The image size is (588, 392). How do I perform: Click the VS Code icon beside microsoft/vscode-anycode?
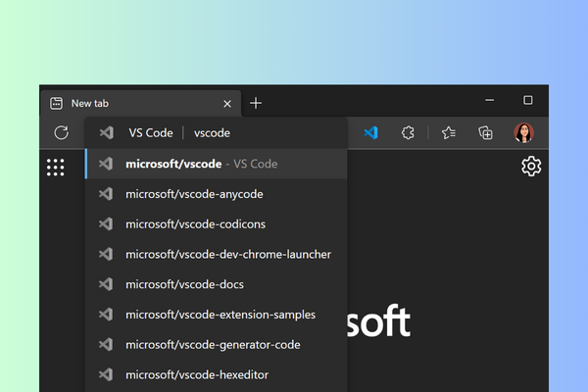(x=106, y=194)
